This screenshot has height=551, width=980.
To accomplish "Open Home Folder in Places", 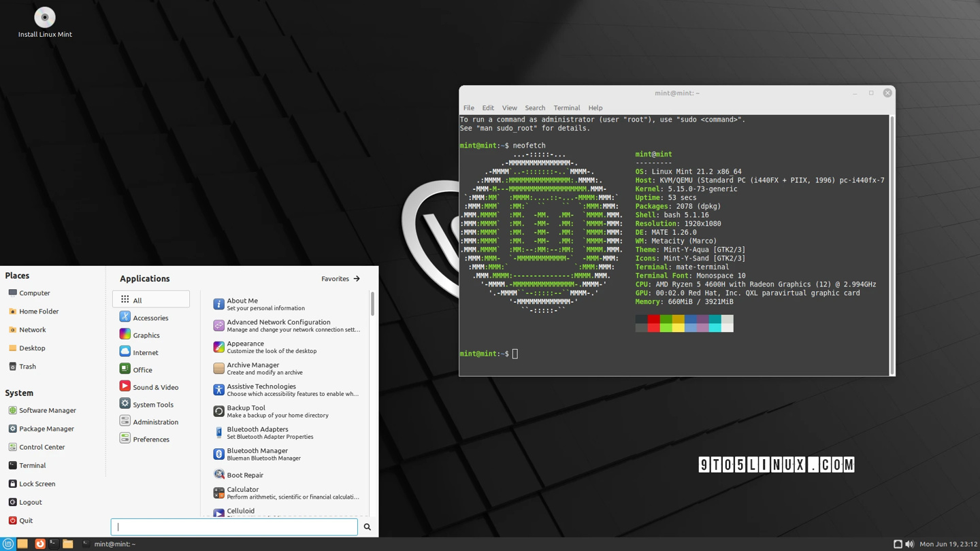I will 33,312.
